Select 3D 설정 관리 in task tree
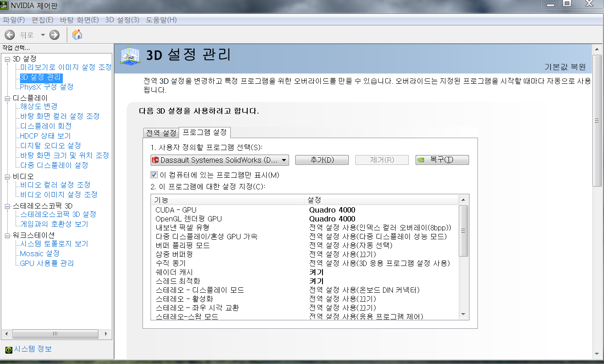Viewport: 604px width, 364px height. [41, 77]
